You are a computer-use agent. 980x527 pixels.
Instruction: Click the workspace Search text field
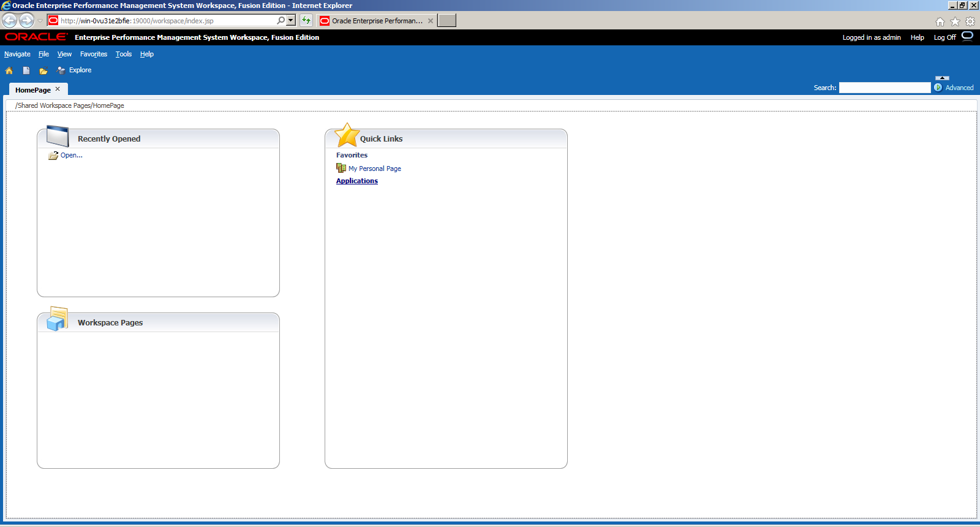pos(884,88)
